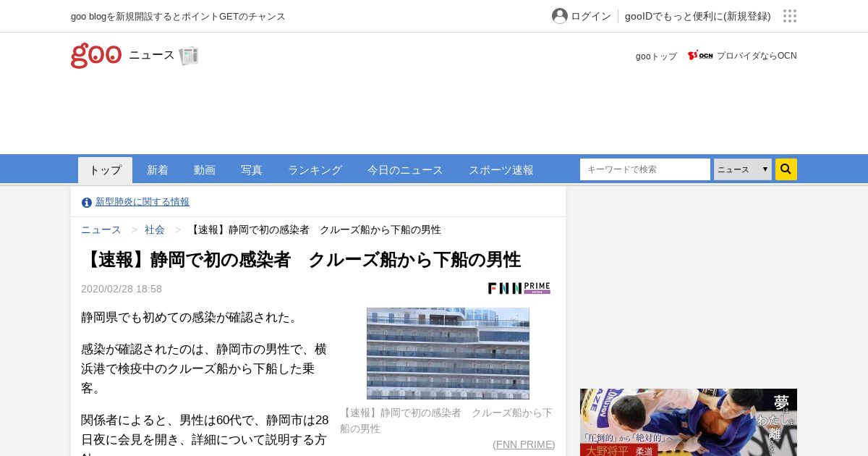
Task: Open the 動画 tab
Action: (205, 170)
